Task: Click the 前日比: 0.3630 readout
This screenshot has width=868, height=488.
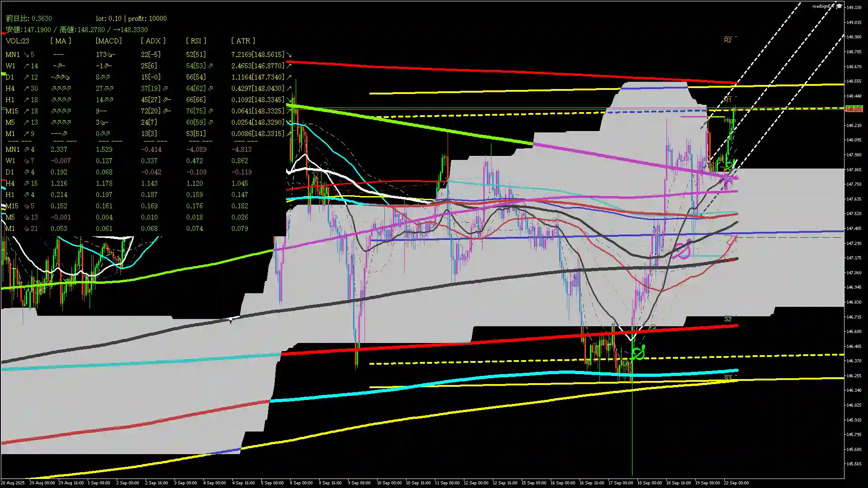Action: [x=28, y=19]
